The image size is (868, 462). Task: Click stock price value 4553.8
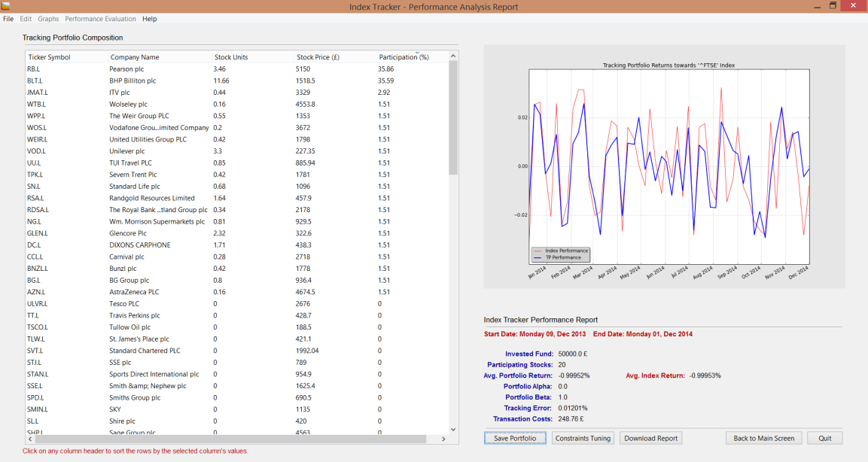click(x=306, y=104)
